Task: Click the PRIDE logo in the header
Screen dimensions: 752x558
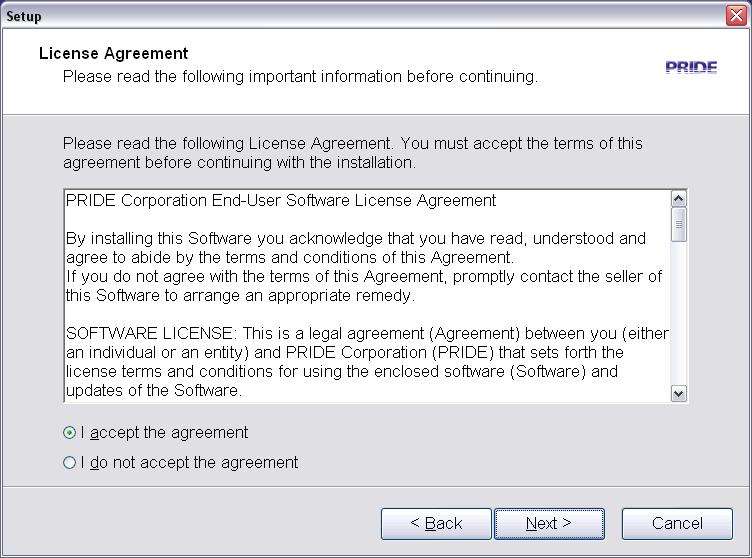Action: pos(691,67)
